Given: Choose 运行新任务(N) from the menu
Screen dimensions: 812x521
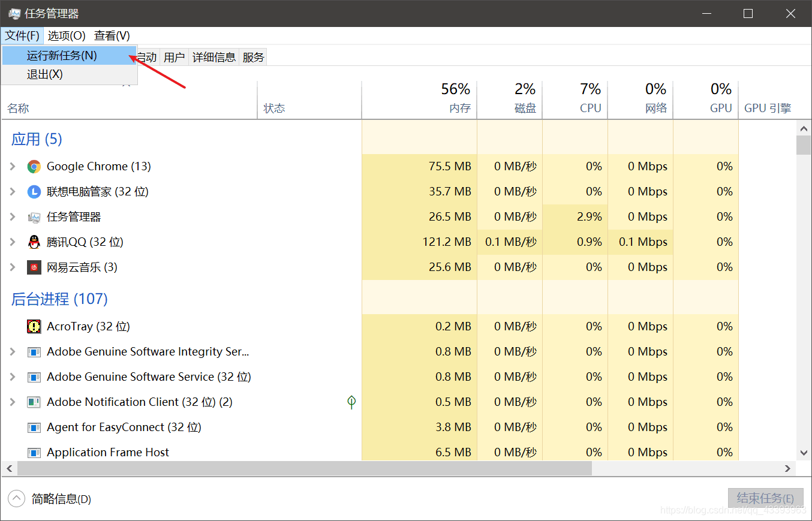Looking at the screenshot, I should tap(69, 56).
